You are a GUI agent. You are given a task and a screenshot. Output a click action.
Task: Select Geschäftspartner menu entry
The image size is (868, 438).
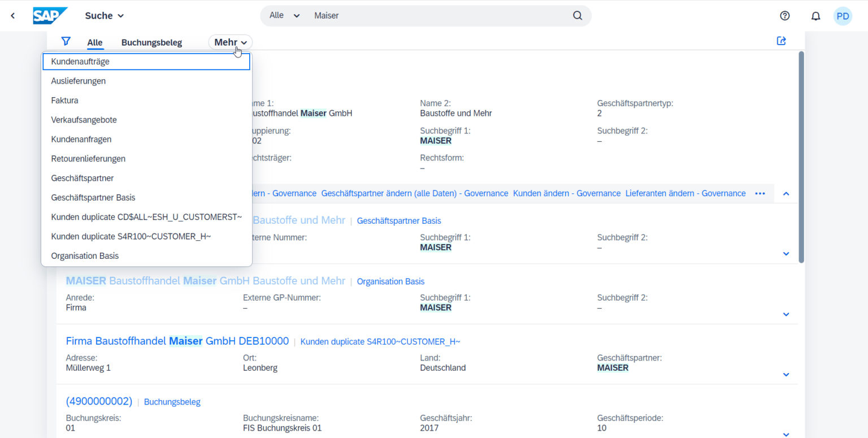[146, 178]
